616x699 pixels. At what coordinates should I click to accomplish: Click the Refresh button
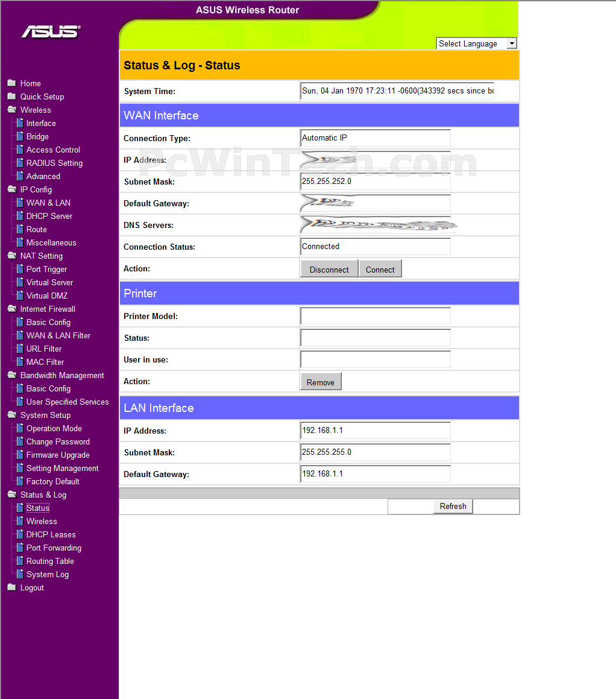point(453,507)
